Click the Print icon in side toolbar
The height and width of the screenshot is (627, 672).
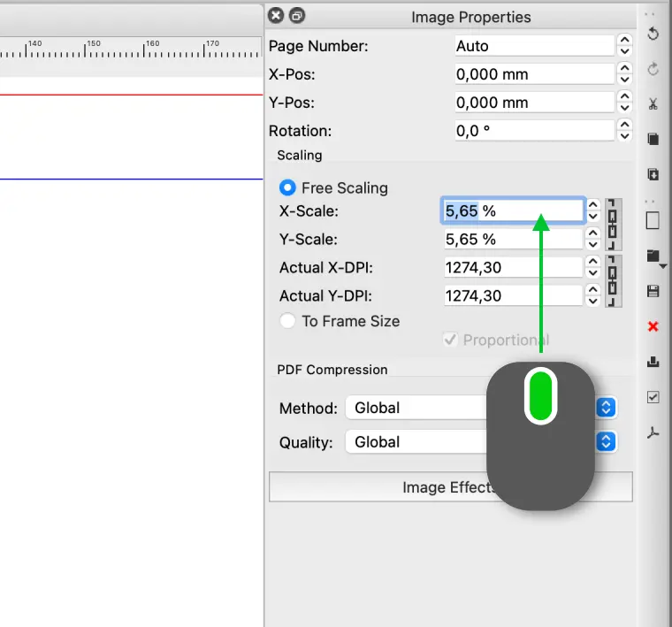[653, 362]
